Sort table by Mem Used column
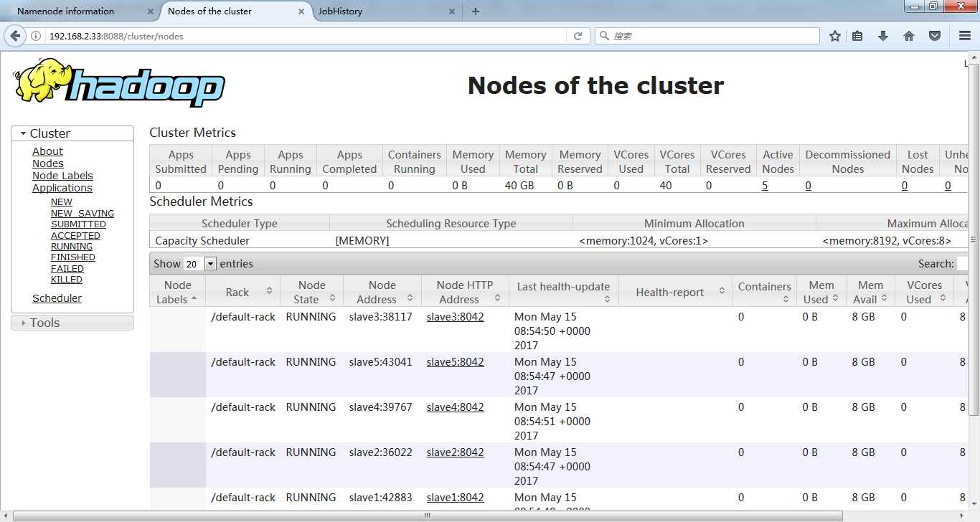Image resolution: width=980 pixels, height=522 pixels. [x=821, y=292]
